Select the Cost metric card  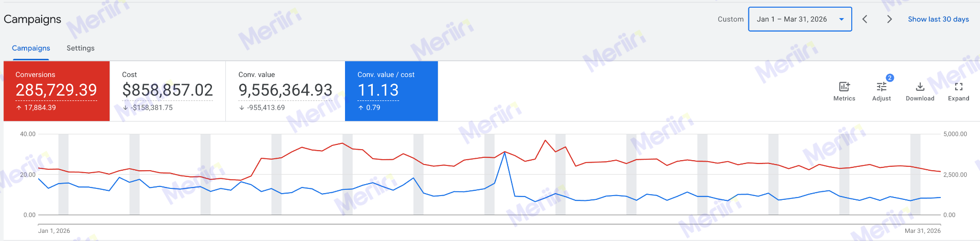(167, 91)
